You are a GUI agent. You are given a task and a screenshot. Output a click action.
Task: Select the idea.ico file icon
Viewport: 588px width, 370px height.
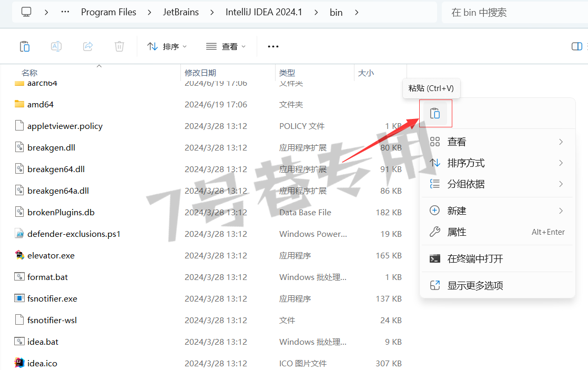[19, 363]
